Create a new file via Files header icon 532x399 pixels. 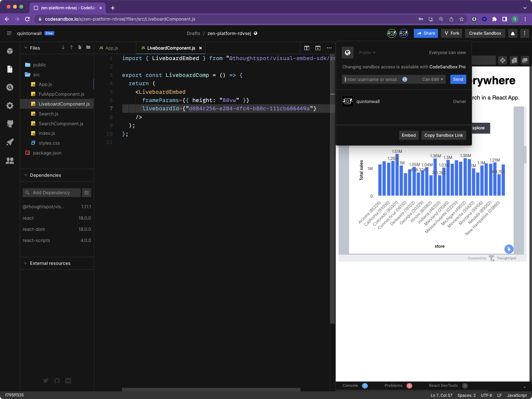80,47
